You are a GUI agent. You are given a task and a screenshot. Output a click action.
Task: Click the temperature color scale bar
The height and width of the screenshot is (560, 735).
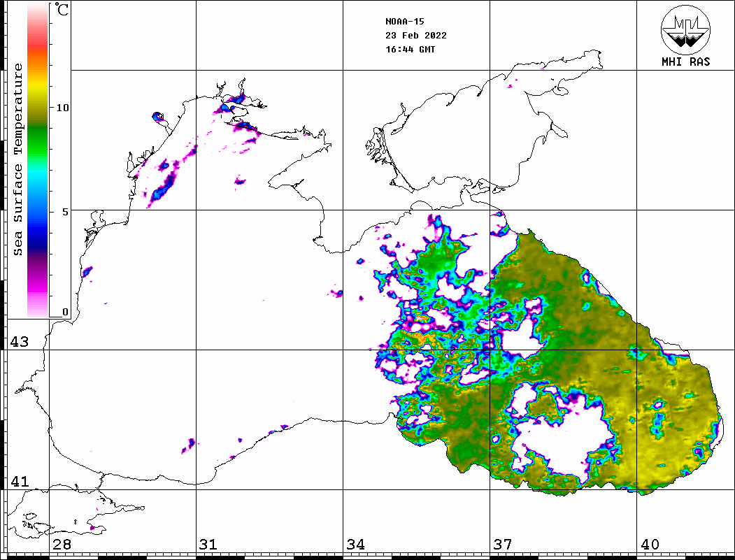point(38,160)
